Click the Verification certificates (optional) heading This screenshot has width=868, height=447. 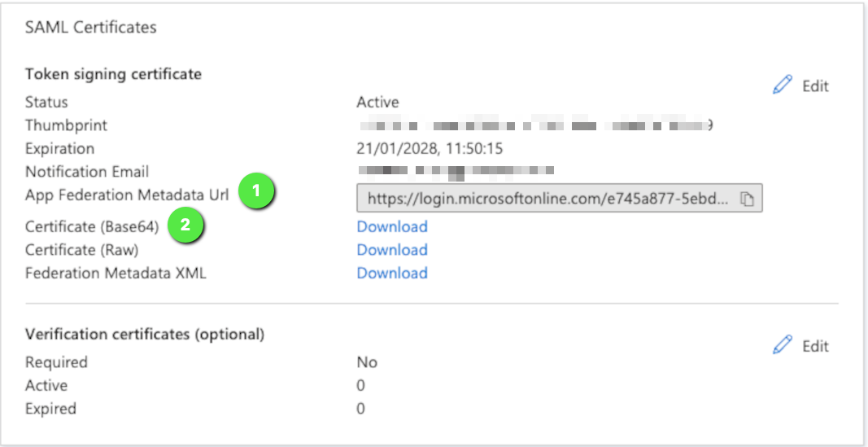click(x=145, y=335)
